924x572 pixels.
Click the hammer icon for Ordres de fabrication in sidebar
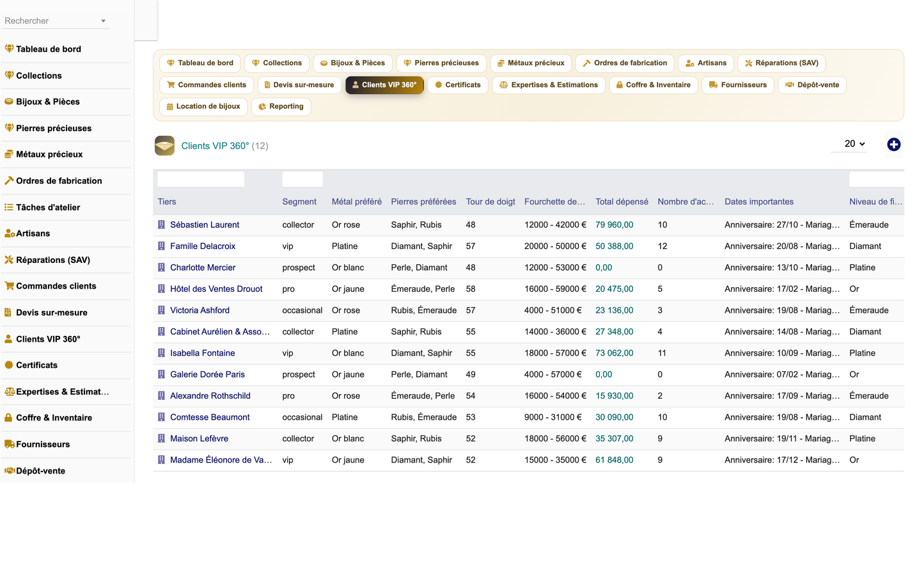(x=9, y=180)
